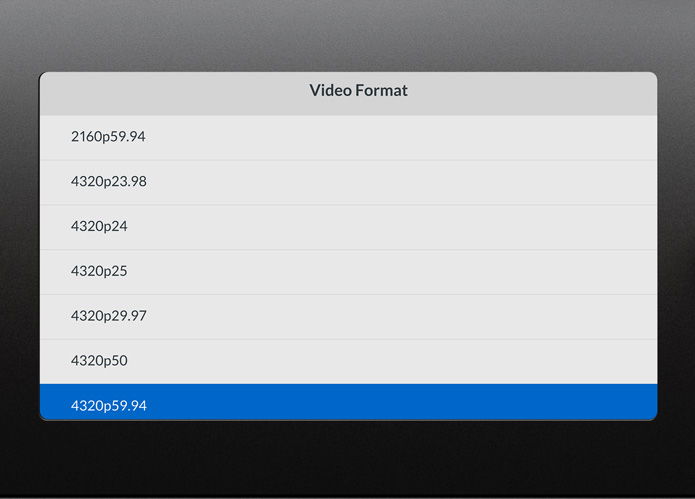Click the dark background above the dialog
The height and width of the screenshot is (499, 695).
[x=348, y=35]
